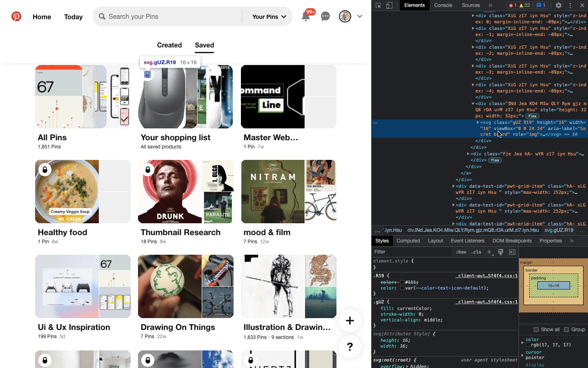Click the 16×16 content box in box model
Screen dimensions: 588x368
click(x=553, y=286)
